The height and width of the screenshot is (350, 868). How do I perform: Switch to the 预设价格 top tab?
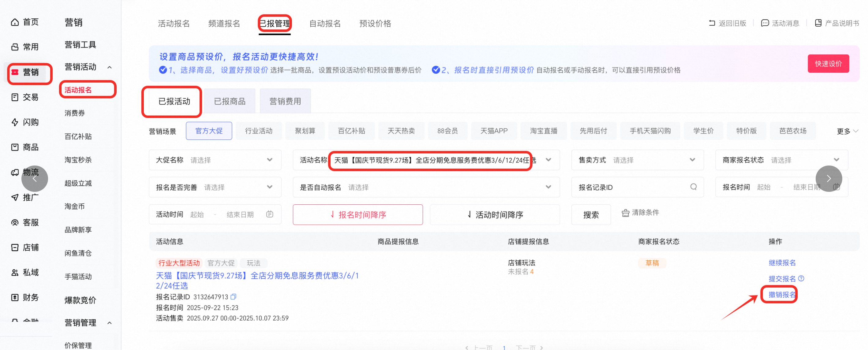(x=375, y=24)
